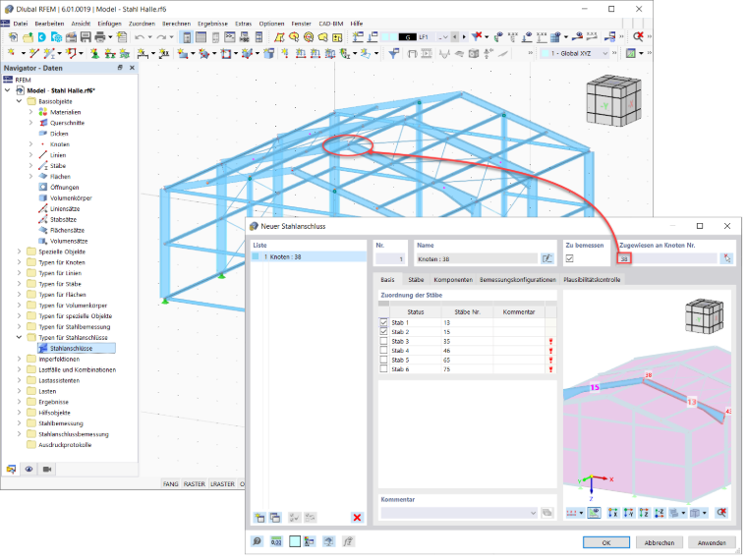This screenshot has height=560, width=747.
Task: Switch to the Bemessungskonfigurationen tab
Action: pos(517,280)
